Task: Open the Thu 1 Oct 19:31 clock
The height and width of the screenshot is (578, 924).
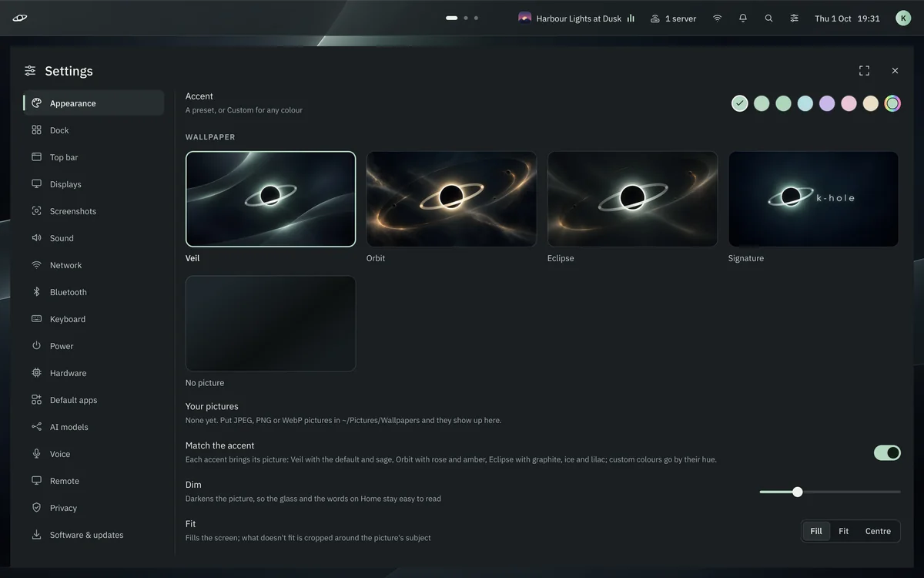Action: tap(847, 18)
